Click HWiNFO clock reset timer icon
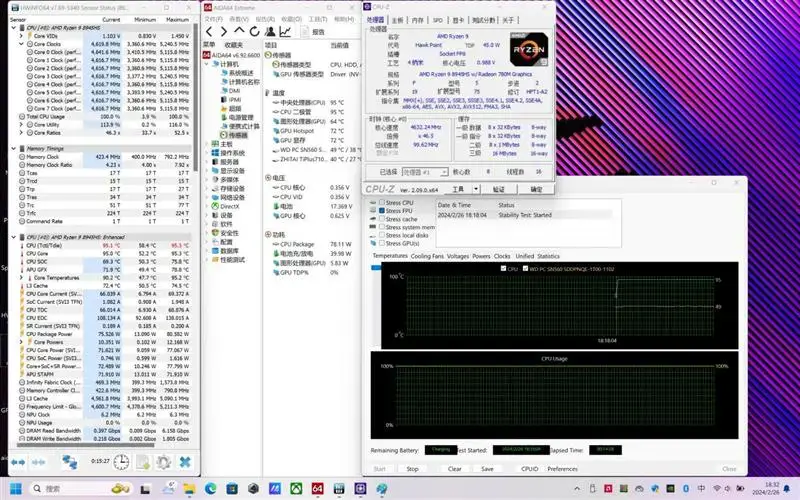The width and height of the screenshot is (800, 500). (121, 462)
